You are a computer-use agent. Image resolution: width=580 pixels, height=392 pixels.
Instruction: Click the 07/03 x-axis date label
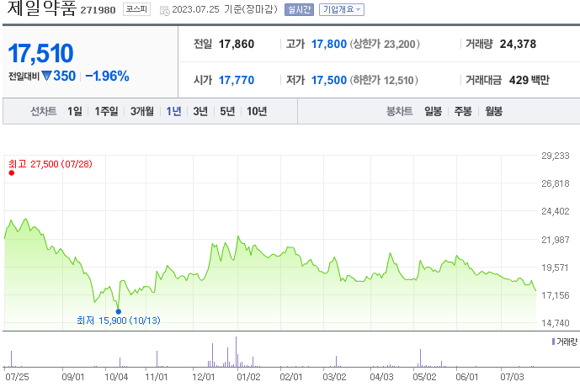coord(512,377)
